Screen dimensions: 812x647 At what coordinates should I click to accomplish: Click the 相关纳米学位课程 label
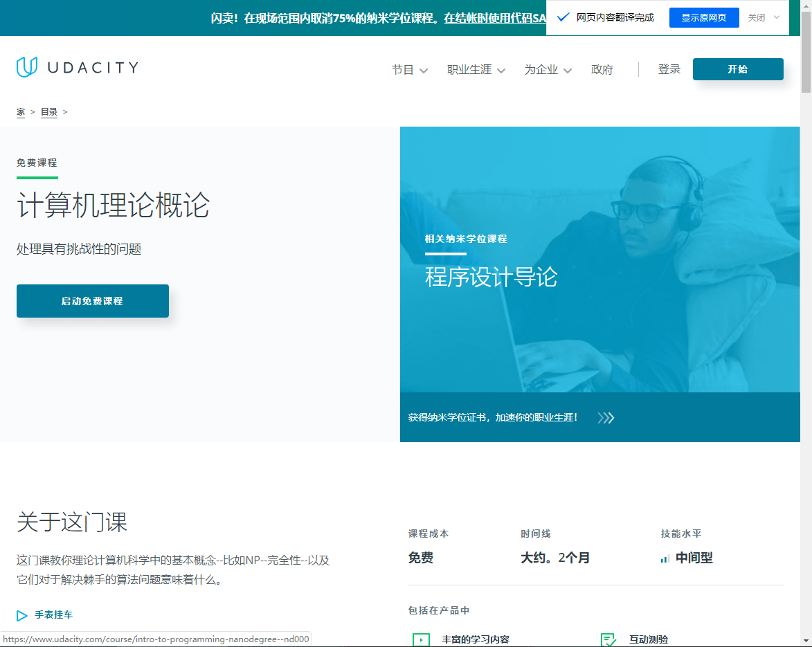pos(466,239)
